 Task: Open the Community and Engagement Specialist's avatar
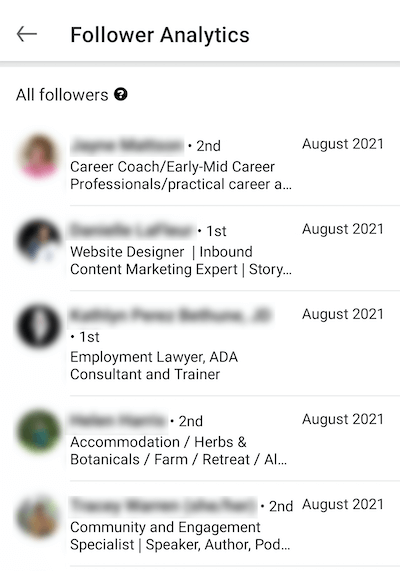[39, 516]
